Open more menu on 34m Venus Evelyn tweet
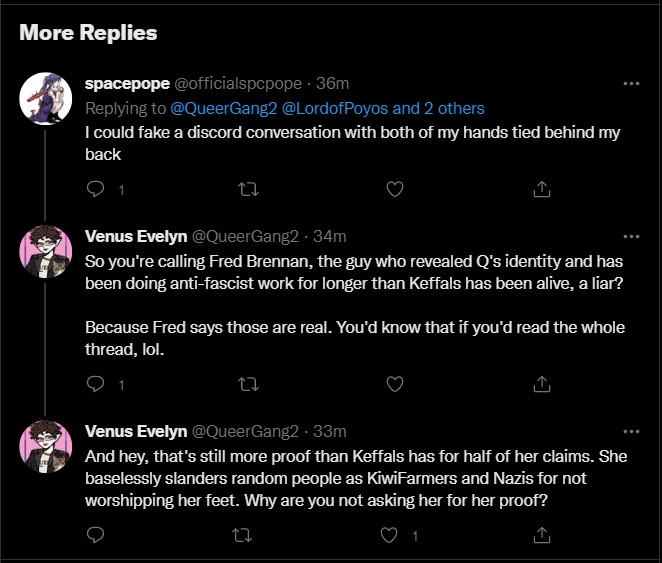Viewport: 662px width, 563px height. coord(631,237)
